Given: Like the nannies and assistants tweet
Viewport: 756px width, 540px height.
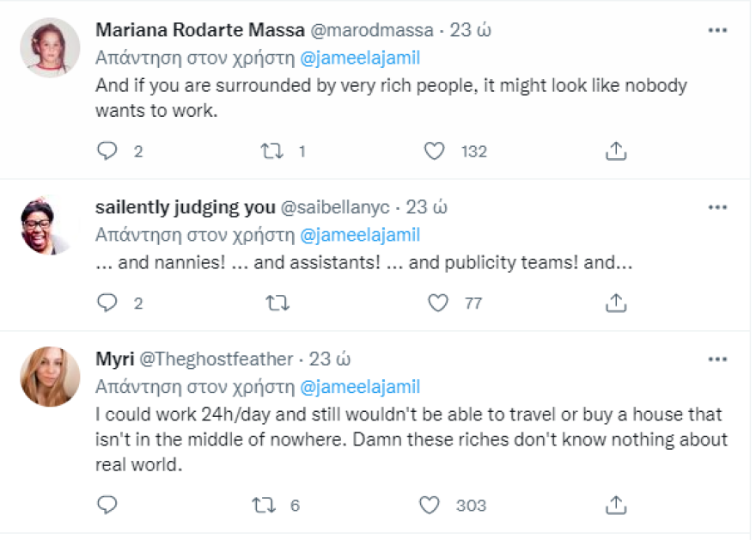Looking at the screenshot, I should pyautogui.click(x=438, y=303).
